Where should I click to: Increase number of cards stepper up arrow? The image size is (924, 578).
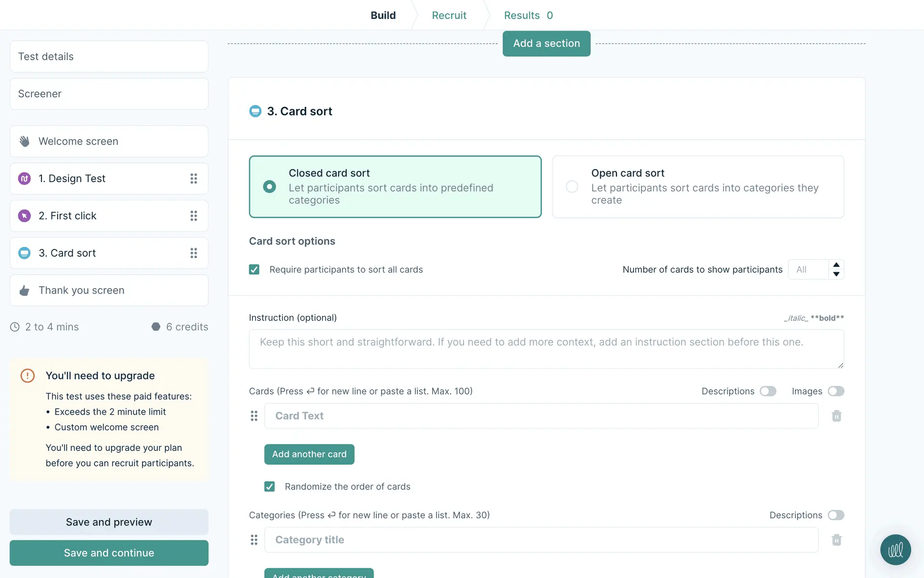pyautogui.click(x=836, y=265)
